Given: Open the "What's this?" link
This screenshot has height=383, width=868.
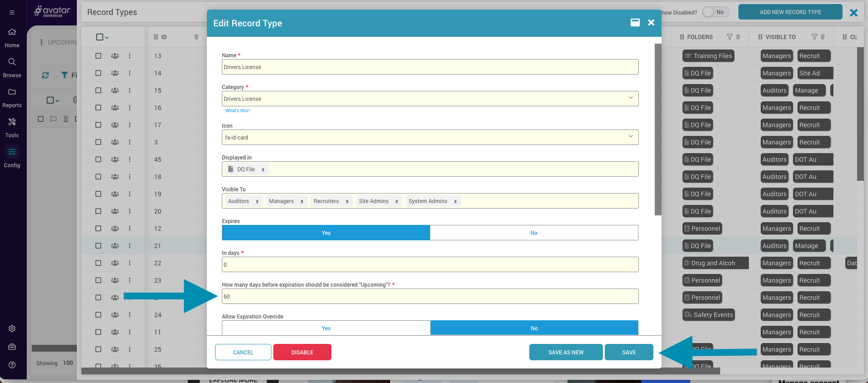Looking at the screenshot, I should (x=237, y=111).
